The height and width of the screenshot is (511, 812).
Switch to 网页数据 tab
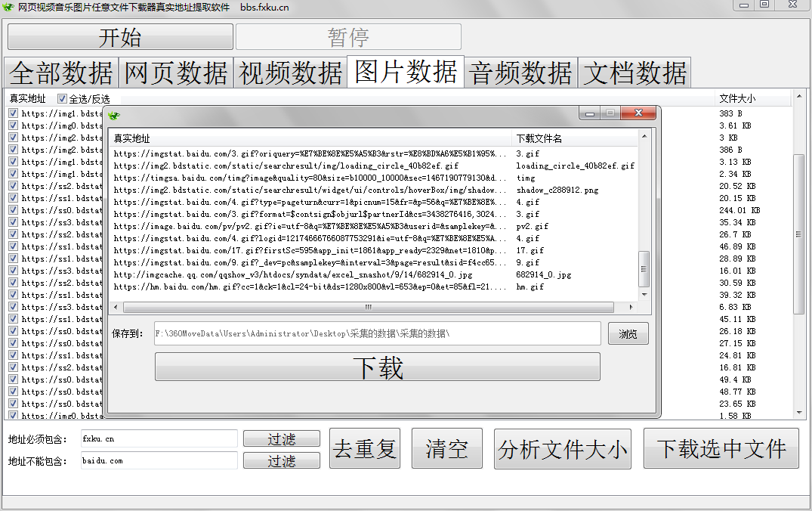click(x=176, y=73)
